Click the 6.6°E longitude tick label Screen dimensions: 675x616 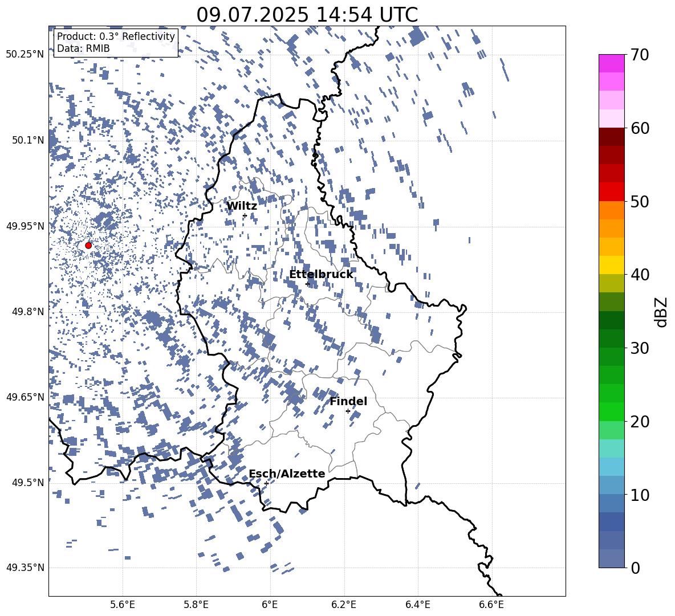point(491,605)
